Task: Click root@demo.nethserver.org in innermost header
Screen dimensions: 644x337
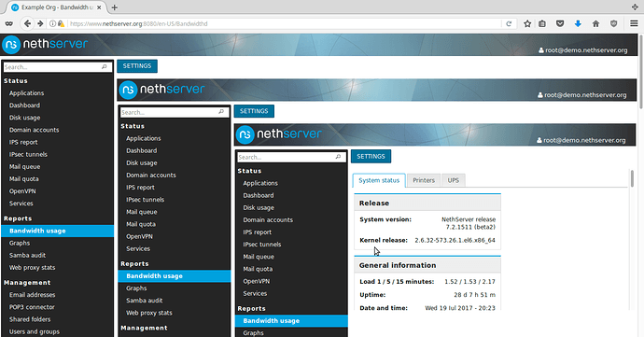Action: (x=584, y=140)
